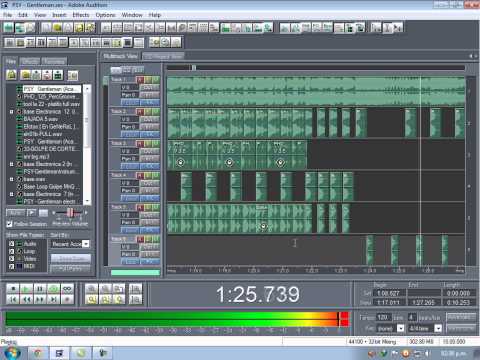The image size is (480, 360).
Task: Expand the base Electronica 2 file entry
Action: 11,164
